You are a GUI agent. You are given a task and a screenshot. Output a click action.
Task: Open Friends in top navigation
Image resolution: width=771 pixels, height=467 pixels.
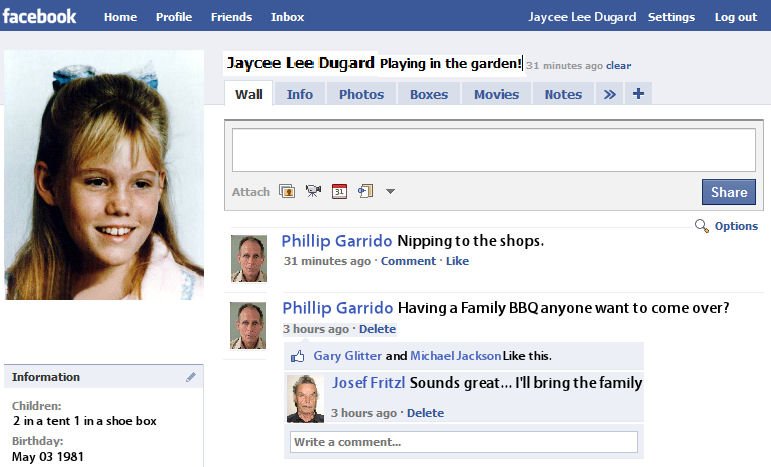click(232, 17)
